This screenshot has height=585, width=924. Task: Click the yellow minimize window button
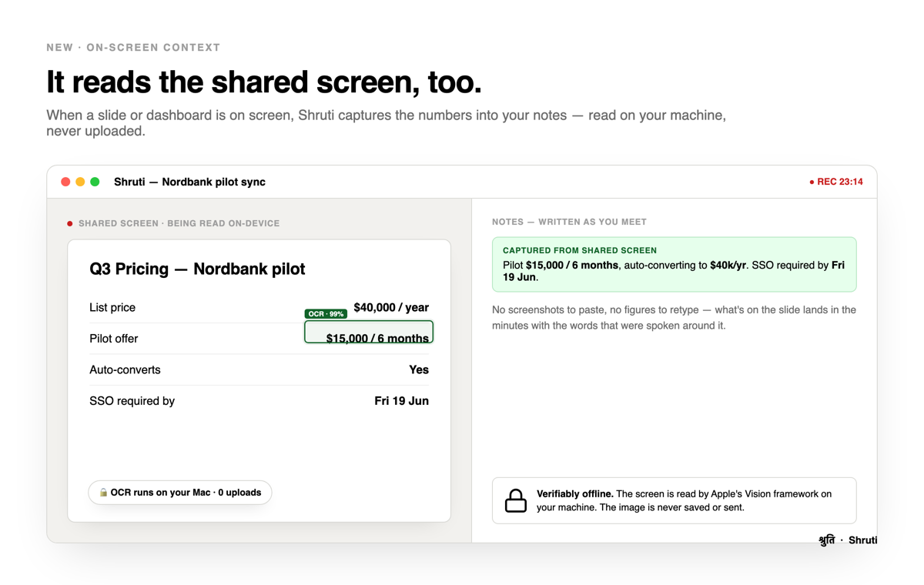click(80, 182)
